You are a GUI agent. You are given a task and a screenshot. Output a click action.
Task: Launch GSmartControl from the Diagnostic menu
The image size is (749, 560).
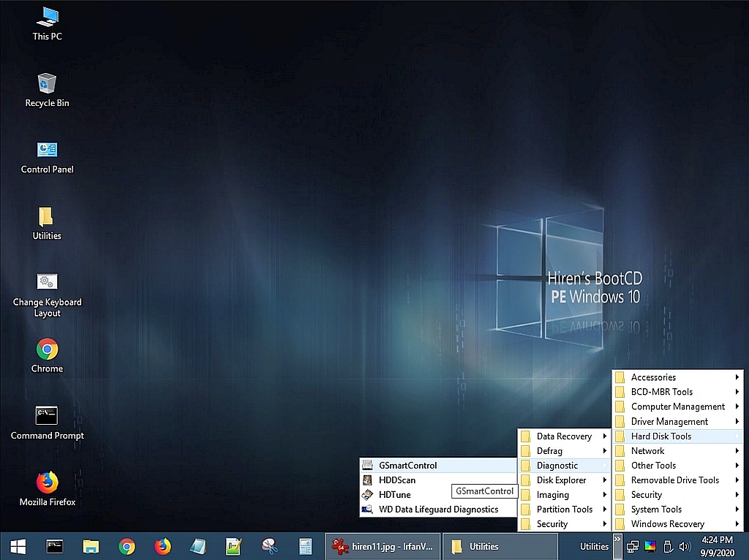(438, 465)
